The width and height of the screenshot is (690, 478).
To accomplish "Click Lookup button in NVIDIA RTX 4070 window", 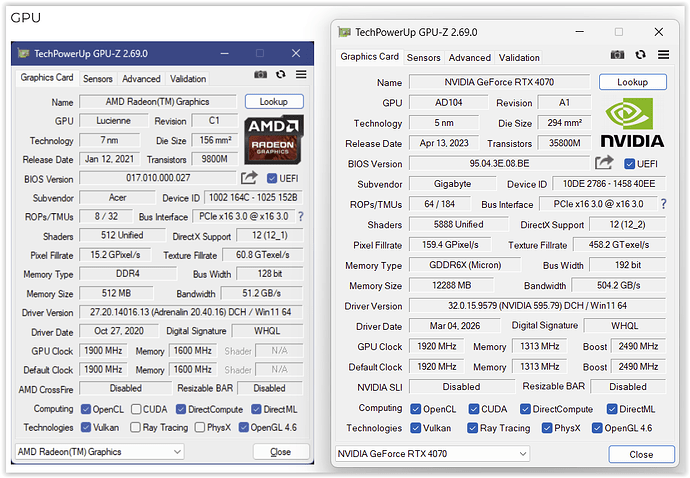I will (632, 82).
